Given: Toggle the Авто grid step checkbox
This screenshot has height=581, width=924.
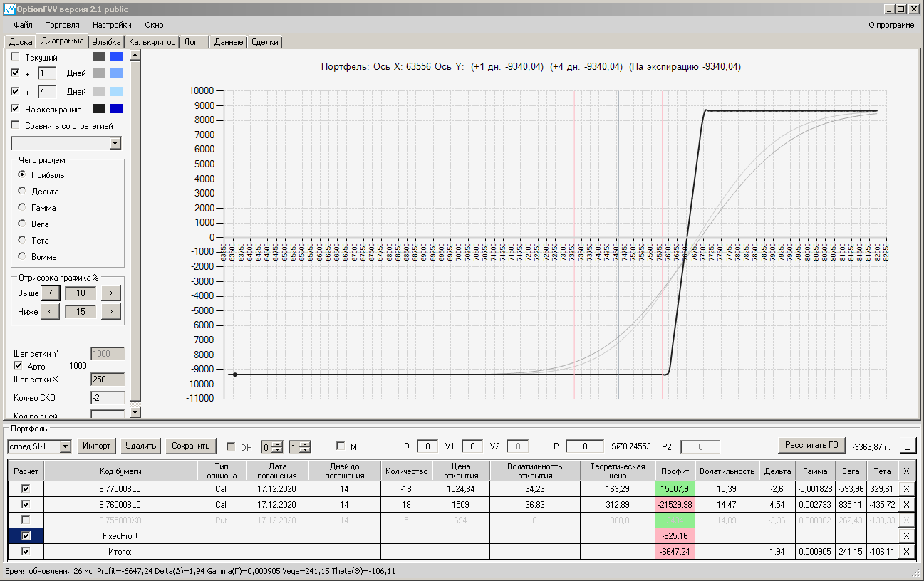Looking at the screenshot, I should pyautogui.click(x=19, y=366).
